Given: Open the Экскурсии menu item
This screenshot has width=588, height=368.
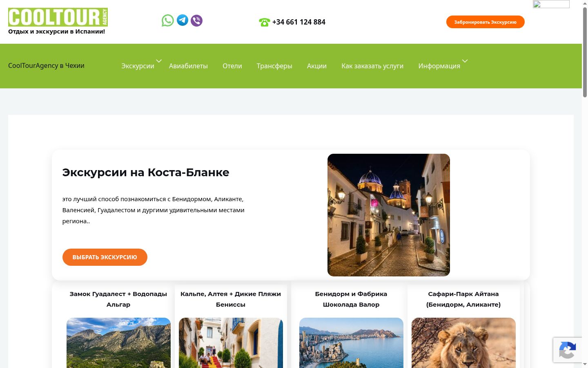Looking at the screenshot, I should (x=138, y=66).
